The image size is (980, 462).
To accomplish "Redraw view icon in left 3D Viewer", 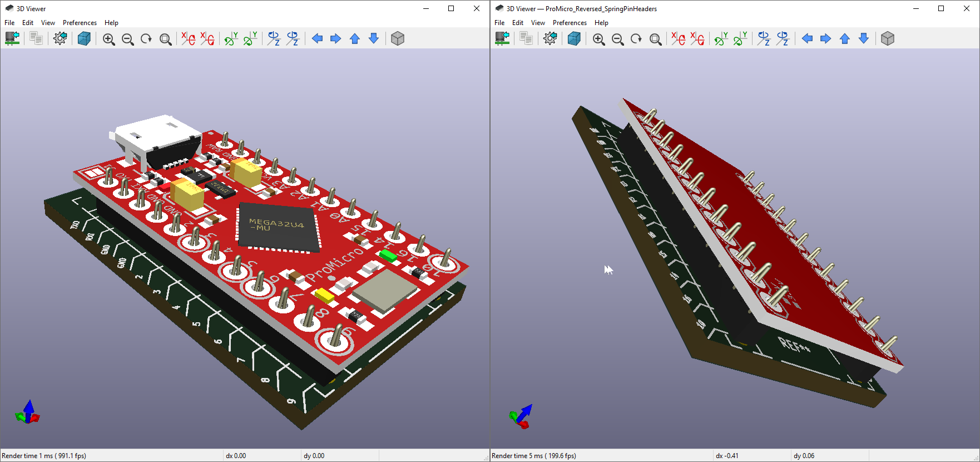I will pos(146,39).
